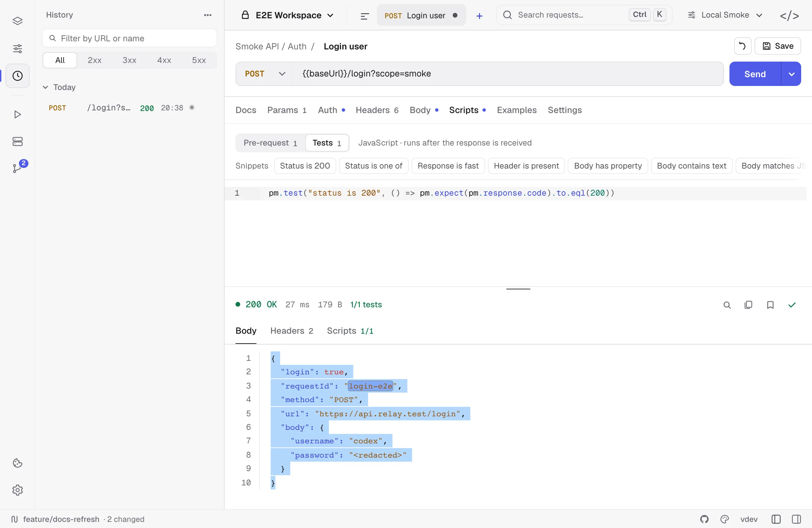Open the Runner play icon in sidebar
The height and width of the screenshot is (528, 812).
point(17,114)
